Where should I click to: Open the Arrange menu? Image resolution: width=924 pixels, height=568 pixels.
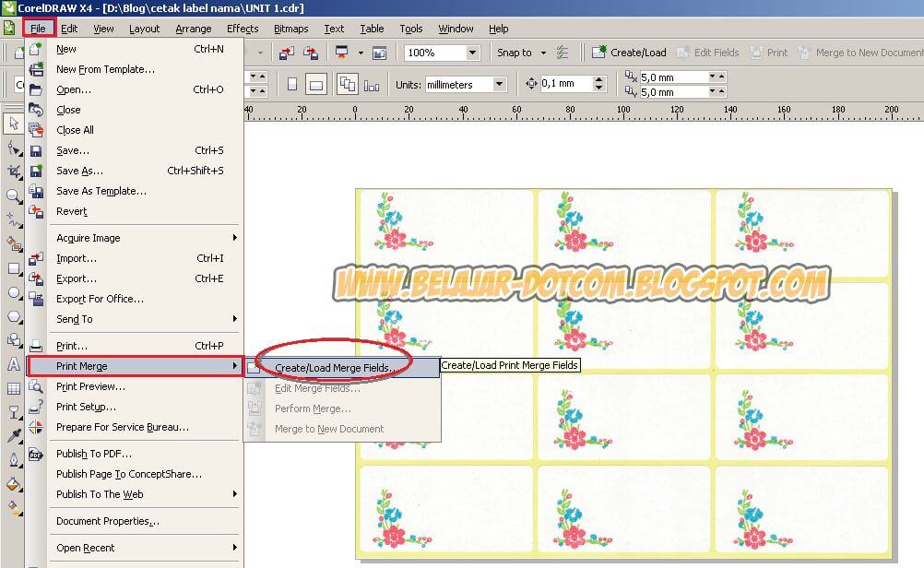pos(194,29)
